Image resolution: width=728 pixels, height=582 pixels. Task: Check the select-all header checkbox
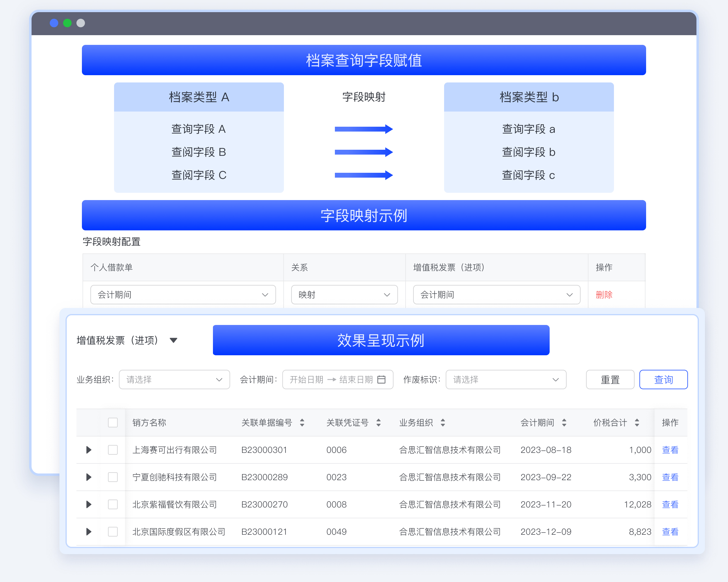pyautogui.click(x=113, y=423)
